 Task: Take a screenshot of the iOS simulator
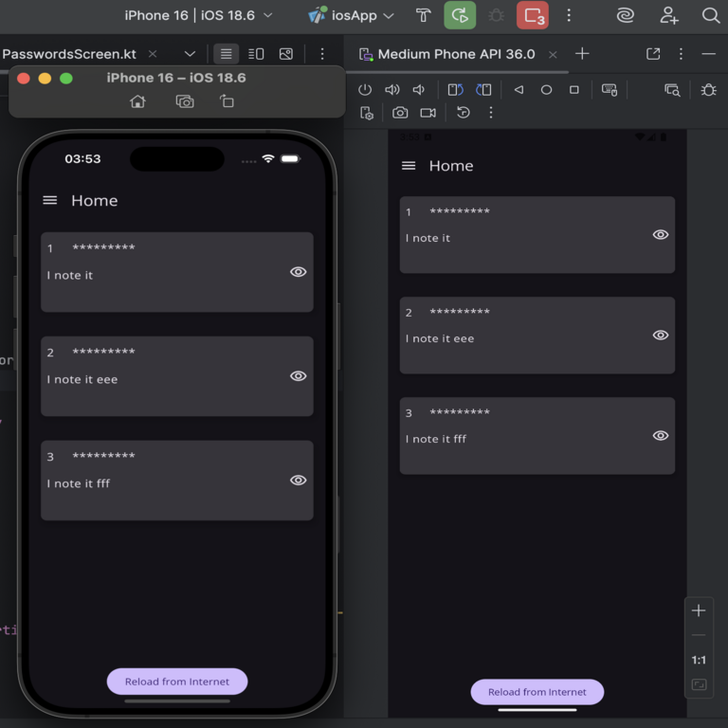pyautogui.click(x=185, y=101)
